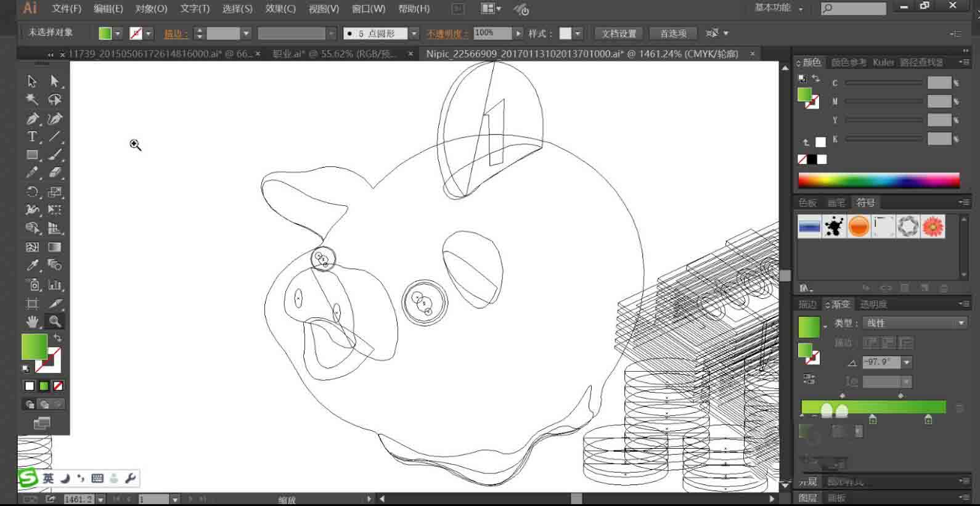This screenshot has height=506, width=980.
Task: Open the change screen mode button
Action: (42, 423)
